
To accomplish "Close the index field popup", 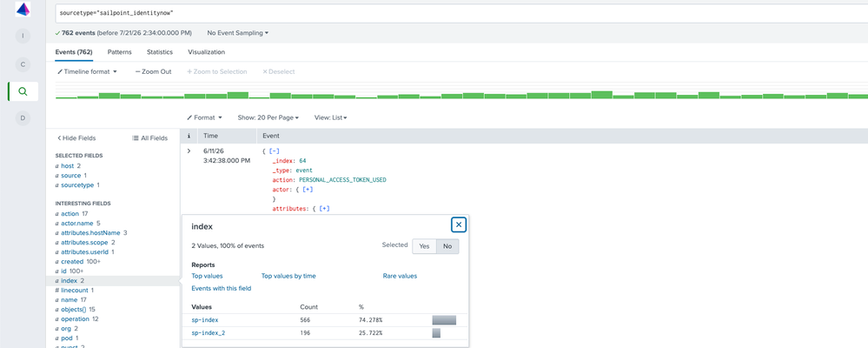I will click(x=459, y=225).
